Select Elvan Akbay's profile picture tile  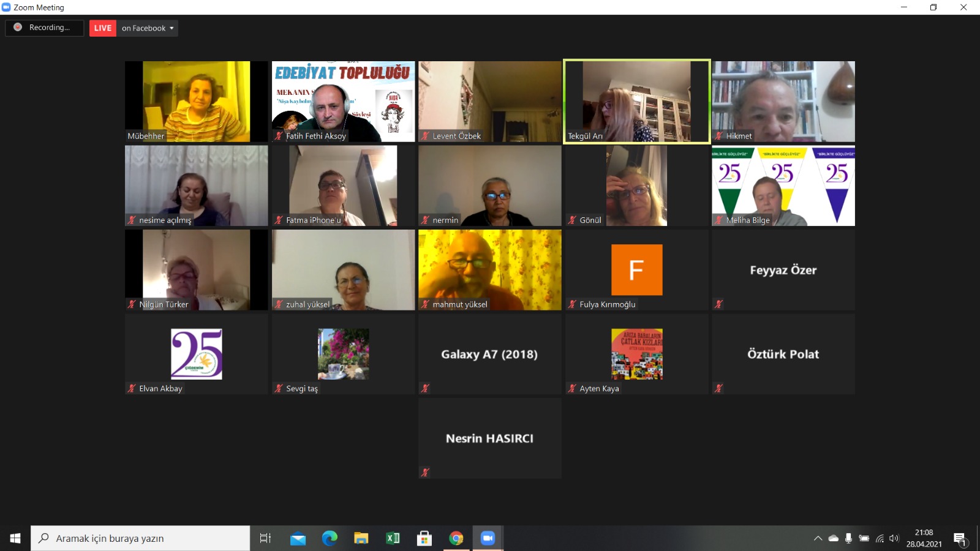pos(196,354)
